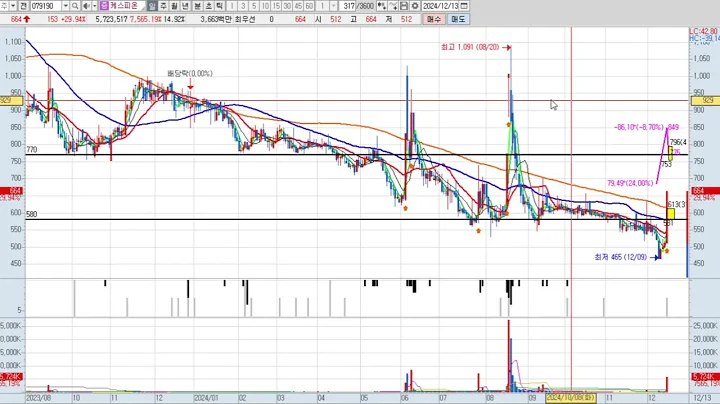This screenshot has width=720, height=404.
Task: Click the stock name 케스피온
Action: pos(124,6)
